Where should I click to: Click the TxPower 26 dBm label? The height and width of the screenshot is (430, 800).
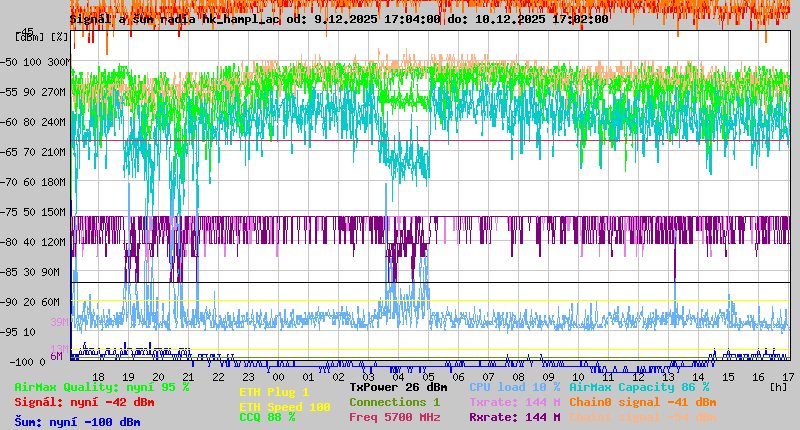[398, 387]
